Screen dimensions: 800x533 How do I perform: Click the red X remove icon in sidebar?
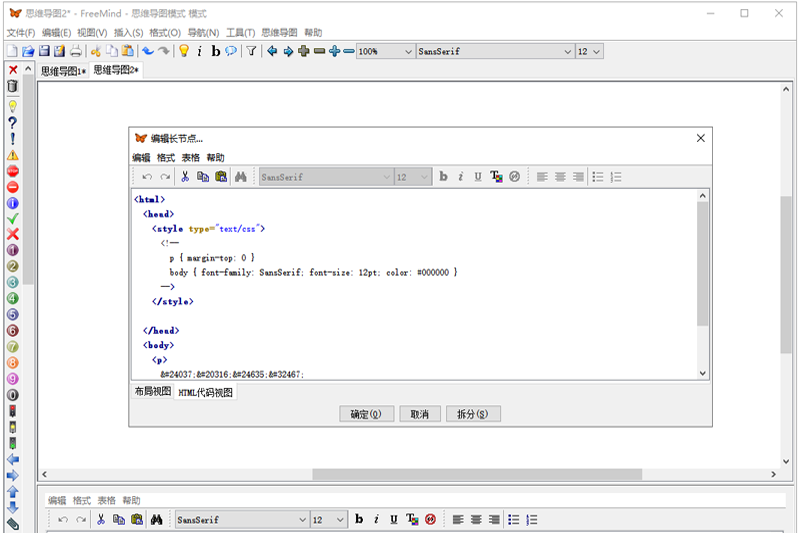coord(13,70)
